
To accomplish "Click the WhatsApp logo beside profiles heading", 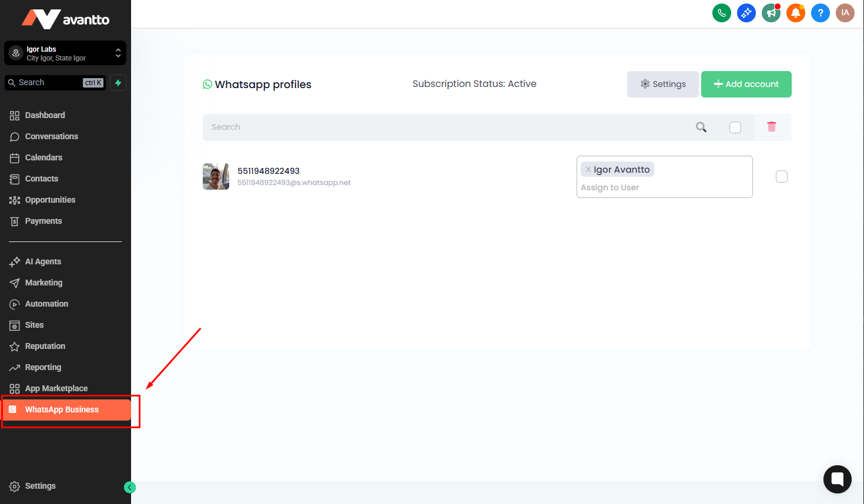I will point(207,85).
